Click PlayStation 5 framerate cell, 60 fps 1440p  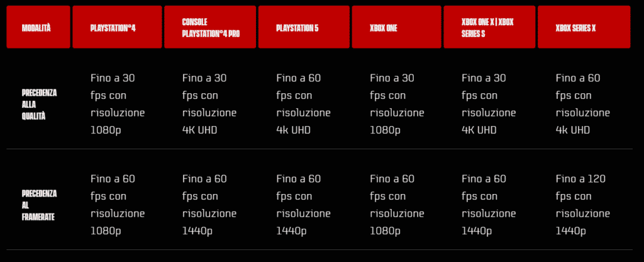[x=303, y=205]
